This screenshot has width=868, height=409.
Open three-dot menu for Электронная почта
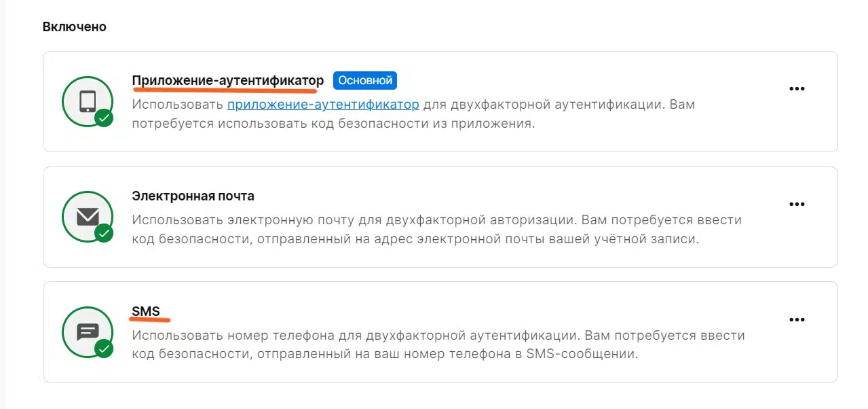(x=797, y=204)
